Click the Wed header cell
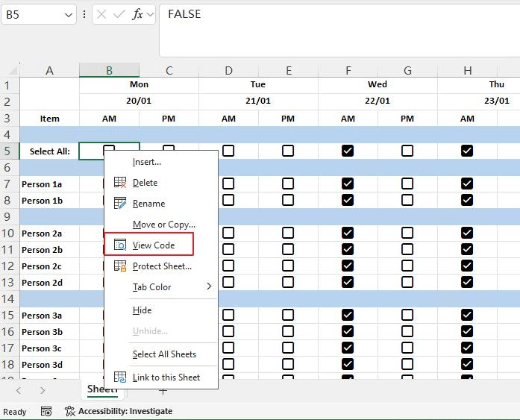Viewport: 520px width, 420px height. tap(378, 84)
